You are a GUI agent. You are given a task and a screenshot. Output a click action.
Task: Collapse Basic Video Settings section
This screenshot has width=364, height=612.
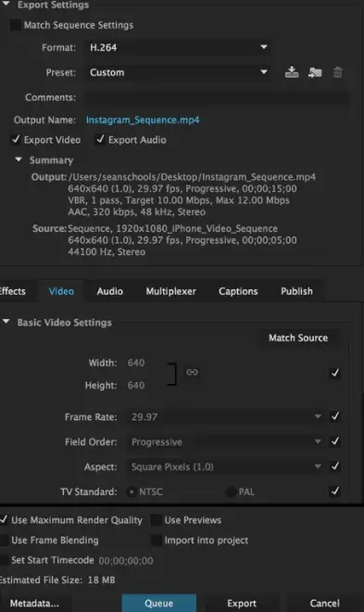pyautogui.click(x=6, y=322)
